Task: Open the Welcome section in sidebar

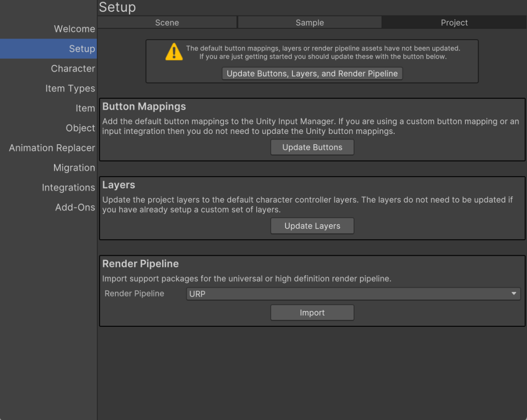Action: [74, 29]
